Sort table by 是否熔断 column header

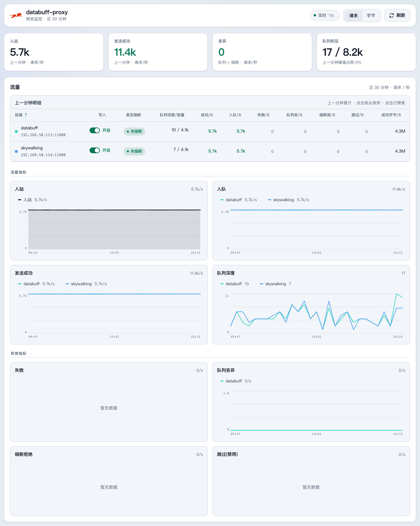click(133, 115)
